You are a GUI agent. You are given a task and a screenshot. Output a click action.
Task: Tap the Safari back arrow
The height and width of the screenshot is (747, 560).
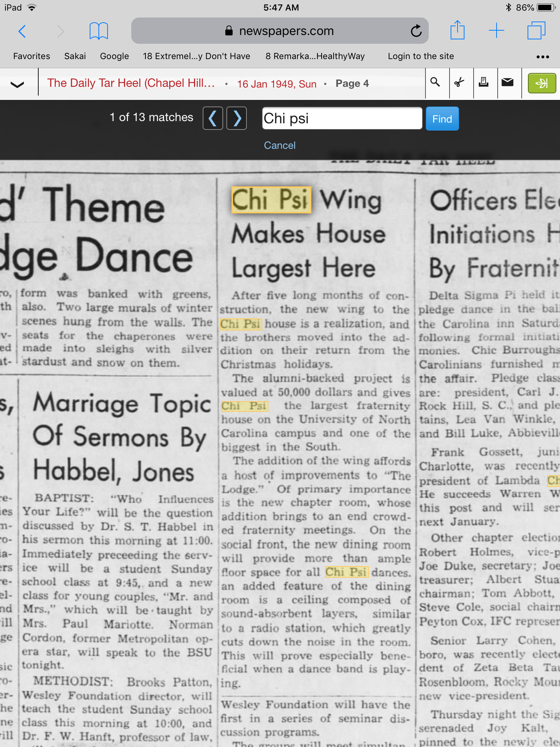tap(22, 31)
